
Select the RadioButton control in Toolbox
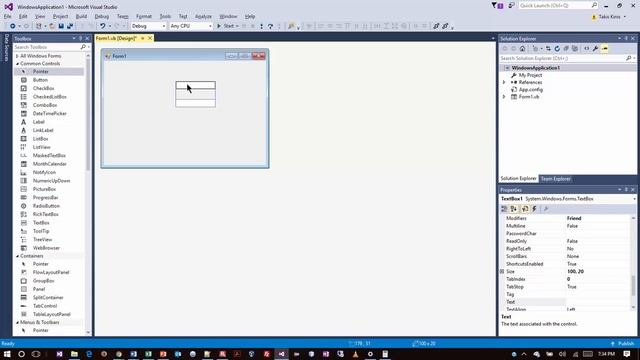(46, 206)
